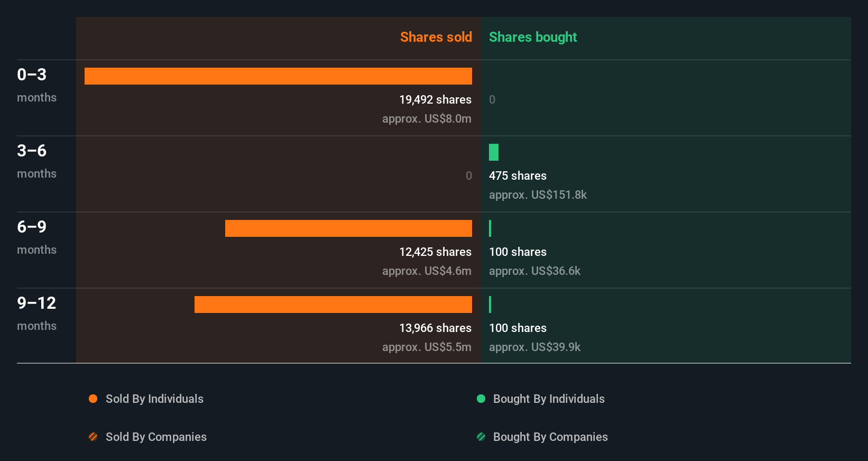The height and width of the screenshot is (461, 868).
Task: Click the approx. US$8.0m value
Action: (427, 118)
